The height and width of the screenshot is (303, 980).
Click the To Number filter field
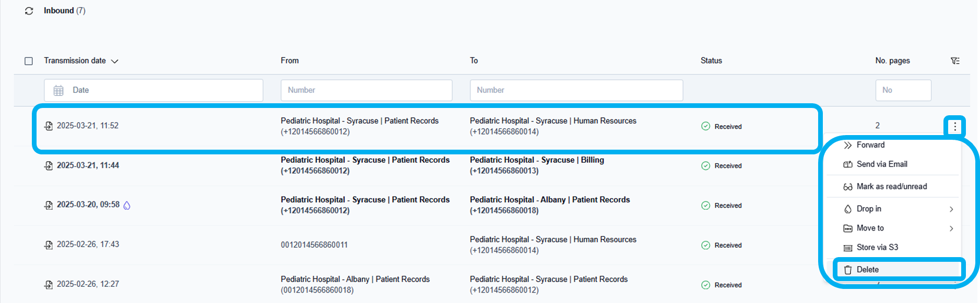[576, 90]
